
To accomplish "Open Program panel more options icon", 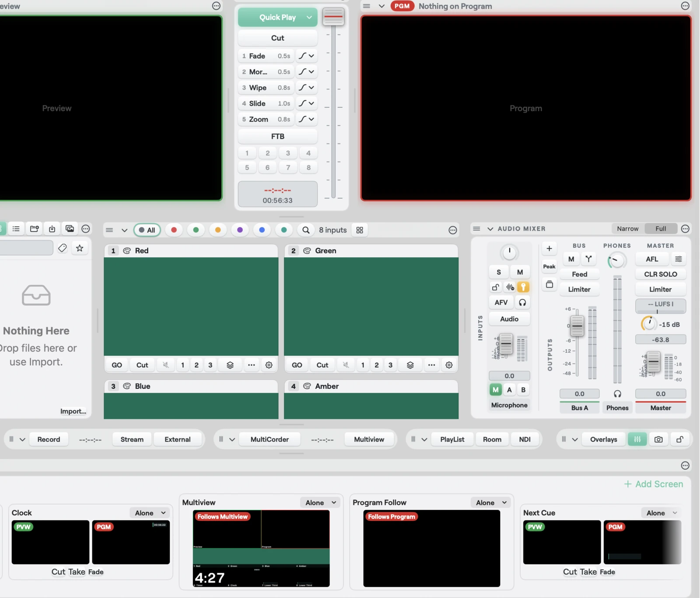I will 685,6.
